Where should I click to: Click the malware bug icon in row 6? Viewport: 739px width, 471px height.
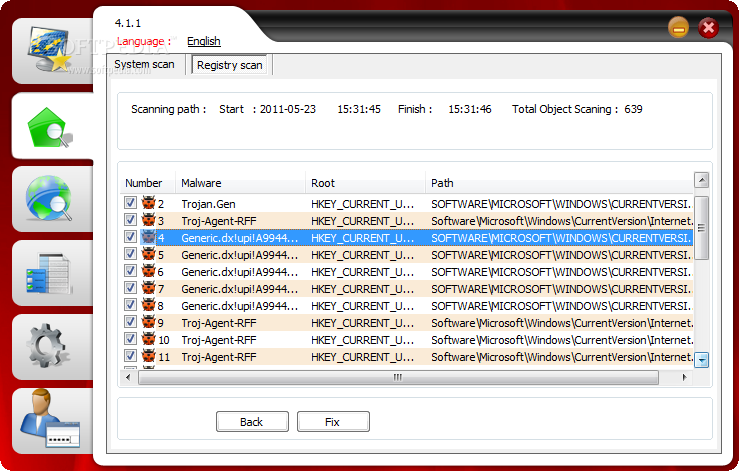[x=148, y=271]
